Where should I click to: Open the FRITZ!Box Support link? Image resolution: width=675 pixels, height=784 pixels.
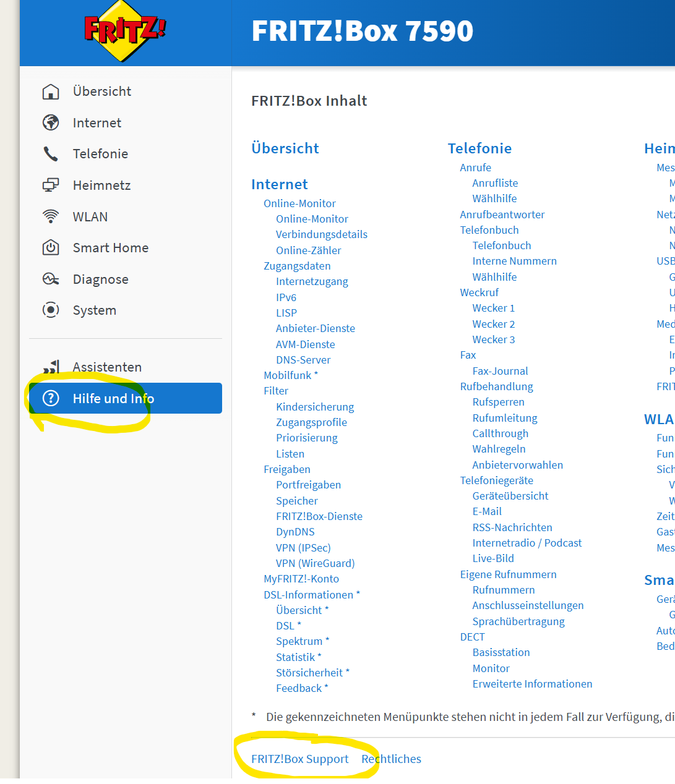click(x=300, y=759)
